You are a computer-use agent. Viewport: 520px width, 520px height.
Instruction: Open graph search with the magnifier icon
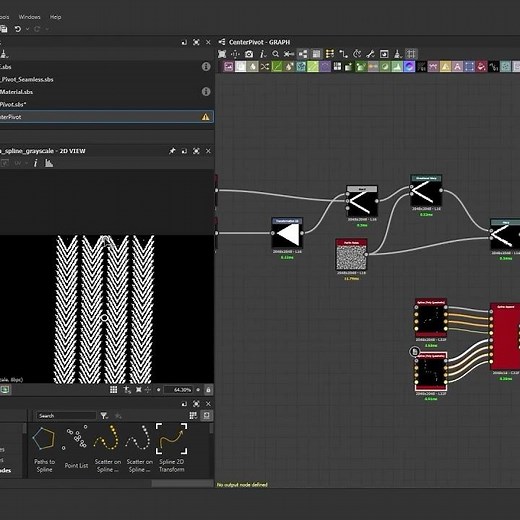275,54
